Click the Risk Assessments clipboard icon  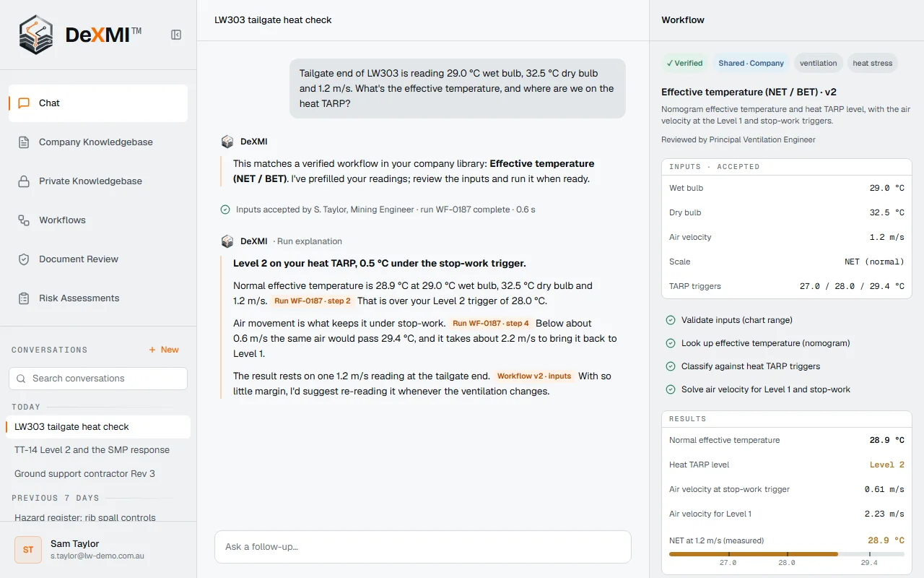[24, 298]
